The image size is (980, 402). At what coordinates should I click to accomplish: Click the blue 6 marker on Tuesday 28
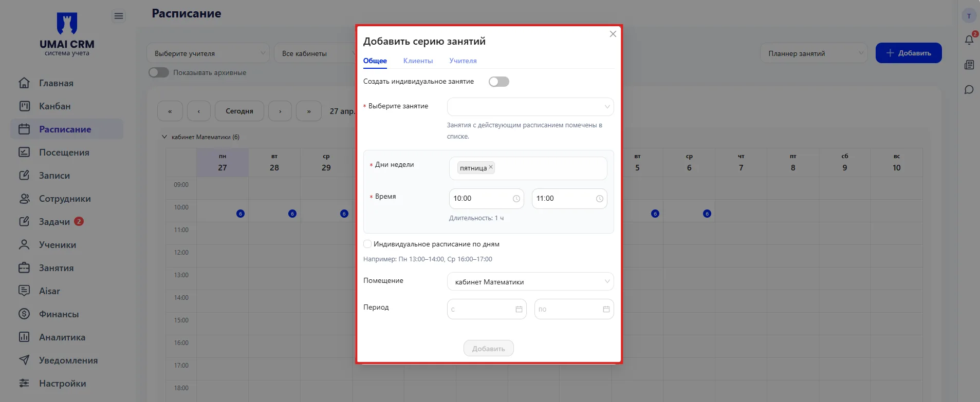(292, 214)
